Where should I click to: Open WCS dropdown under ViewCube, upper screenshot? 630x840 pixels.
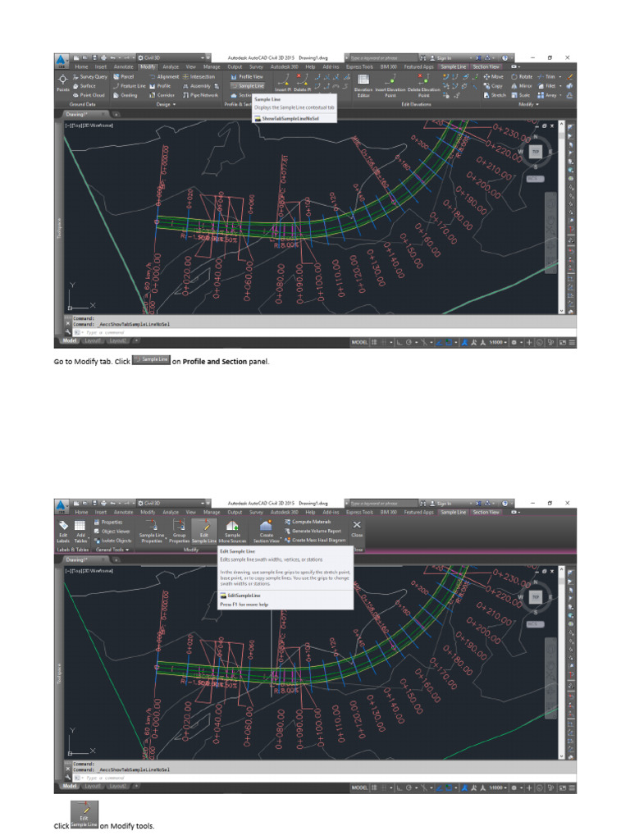coord(535,178)
